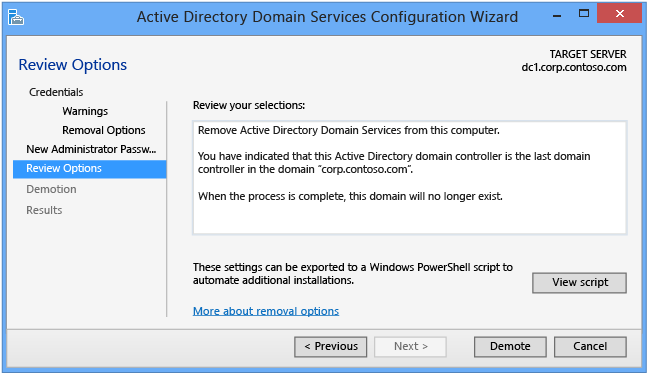Open More about removal options link
Viewport: 647px width, 373px height.
266,311
